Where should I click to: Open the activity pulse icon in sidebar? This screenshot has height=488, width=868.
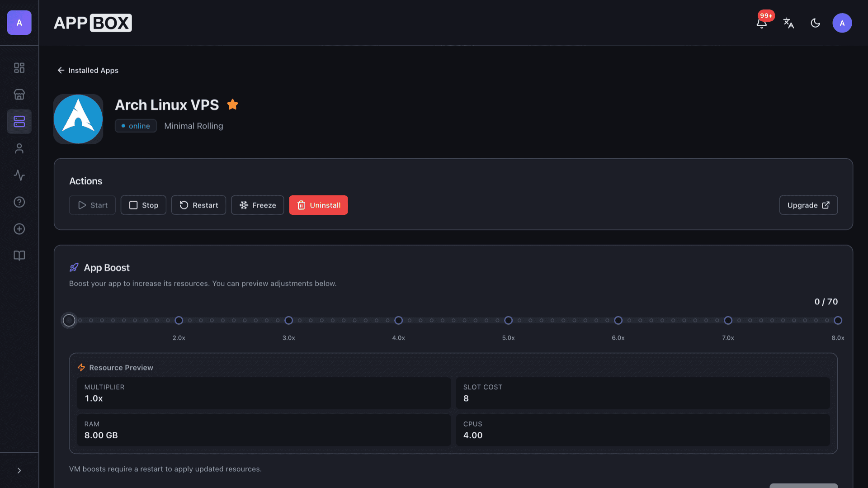click(x=19, y=175)
